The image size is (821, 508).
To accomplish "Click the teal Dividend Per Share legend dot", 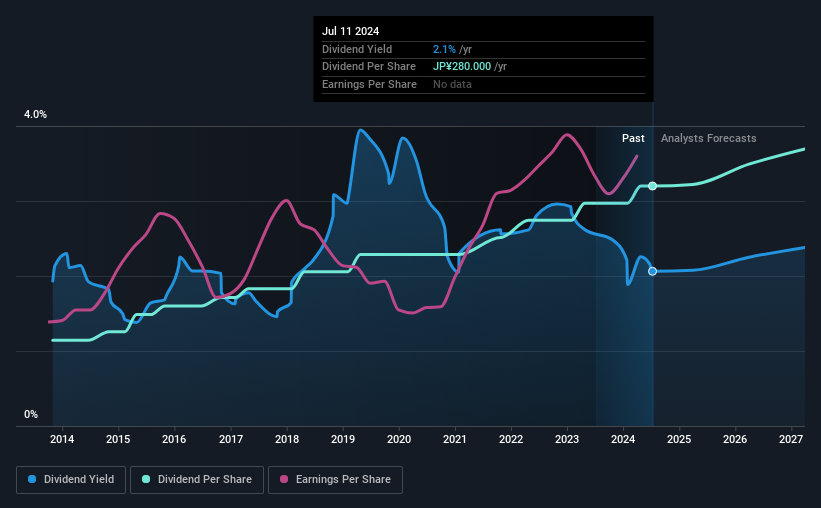I will pos(146,479).
